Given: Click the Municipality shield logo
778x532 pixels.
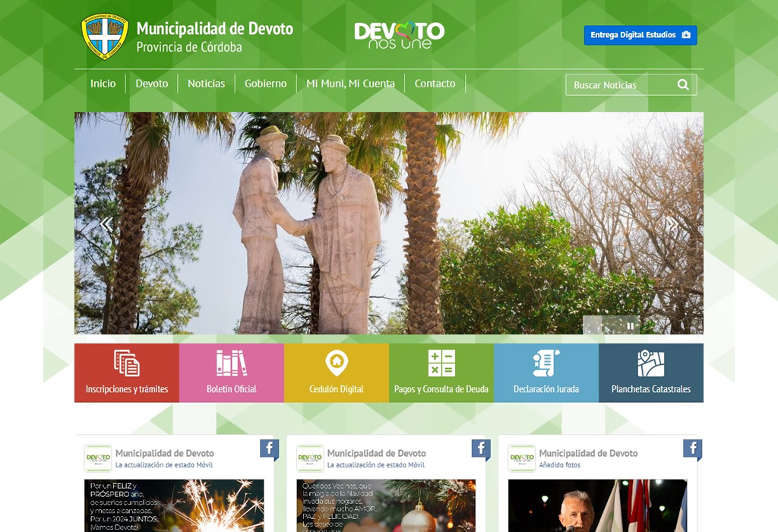Looking at the screenshot, I should tap(106, 33).
